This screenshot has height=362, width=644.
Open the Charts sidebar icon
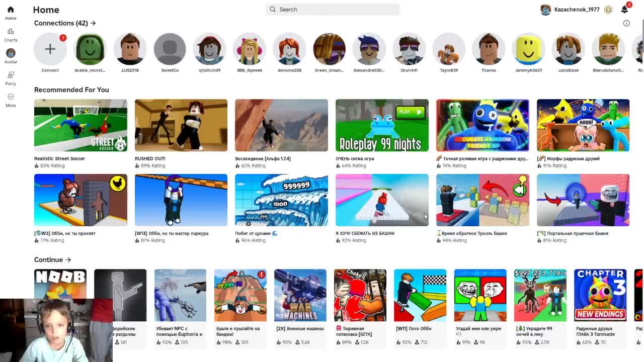[x=11, y=31]
